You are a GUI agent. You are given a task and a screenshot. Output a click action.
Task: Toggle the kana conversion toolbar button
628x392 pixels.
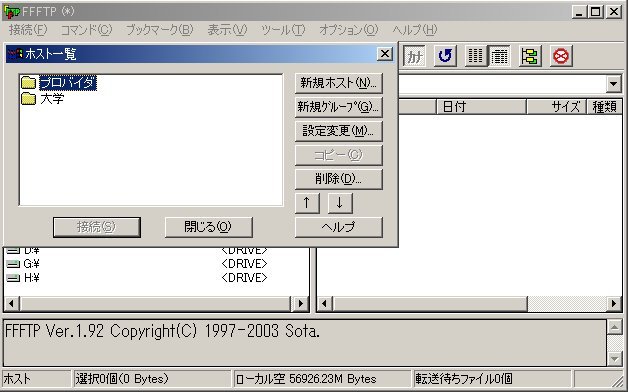[x=415, y=56]
